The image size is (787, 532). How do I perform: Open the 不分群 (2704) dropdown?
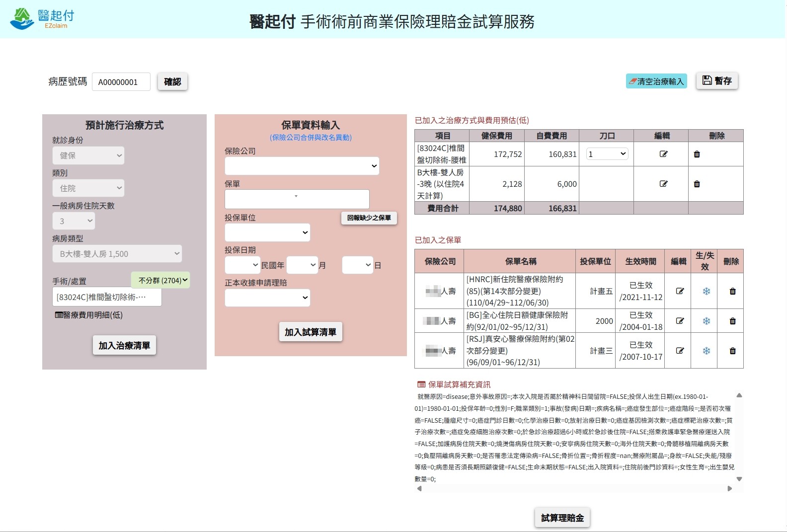(160, 280)
